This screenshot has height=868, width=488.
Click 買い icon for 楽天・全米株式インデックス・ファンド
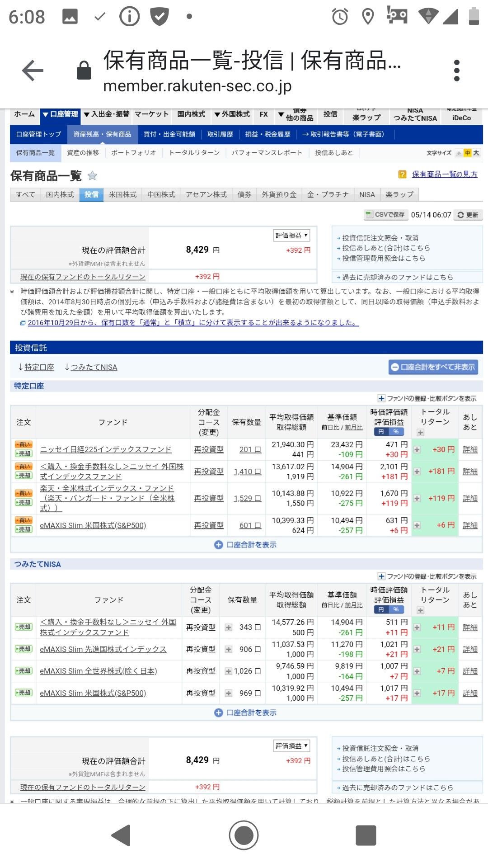click(x=23, y=493)
